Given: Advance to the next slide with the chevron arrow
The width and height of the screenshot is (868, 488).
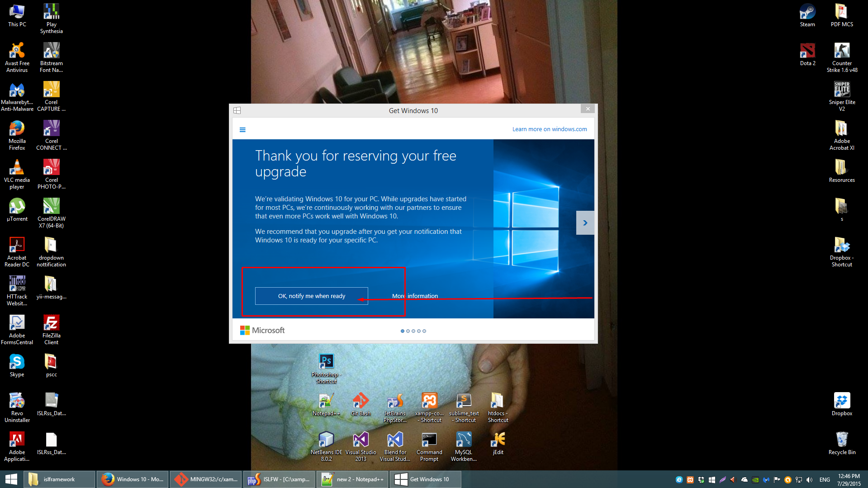Looking at the screenshot, I should pos(585,223).
